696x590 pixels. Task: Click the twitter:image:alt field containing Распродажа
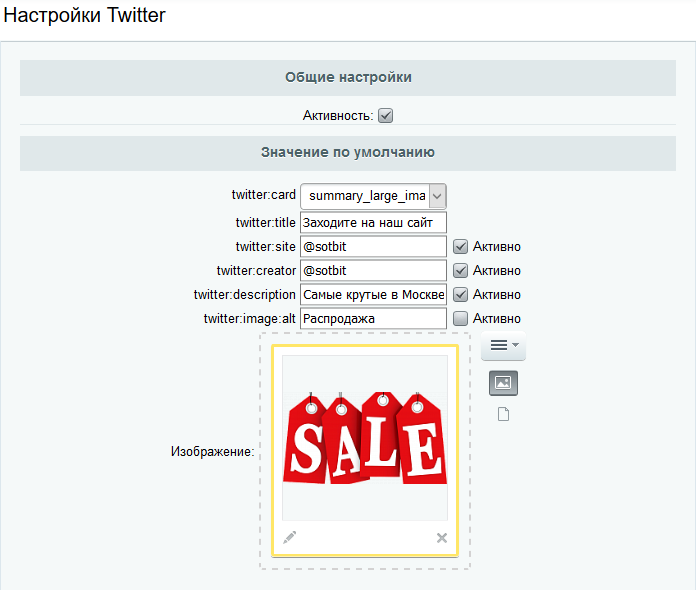tap(373, 318)
